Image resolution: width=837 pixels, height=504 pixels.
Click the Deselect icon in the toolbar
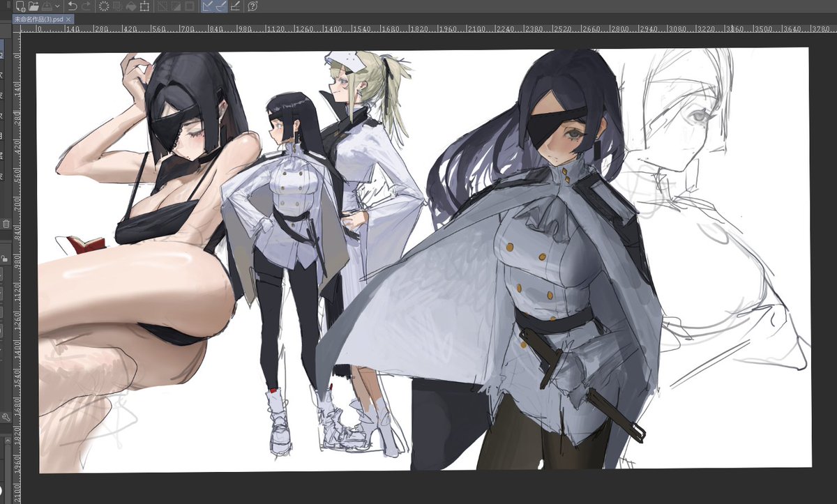pyautogui.click(x=162, y=6)
